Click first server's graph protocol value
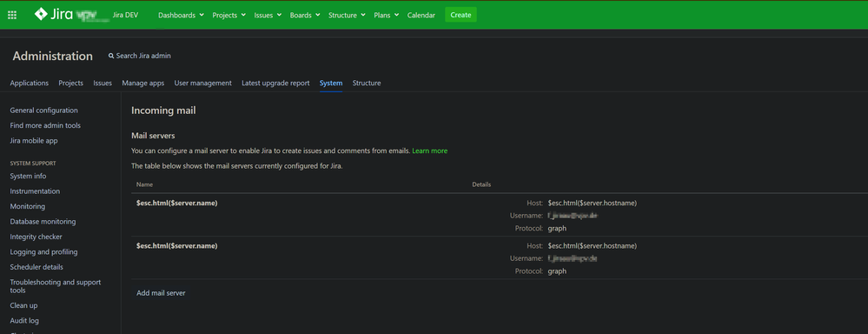The image size is (868, 334). 557,228
